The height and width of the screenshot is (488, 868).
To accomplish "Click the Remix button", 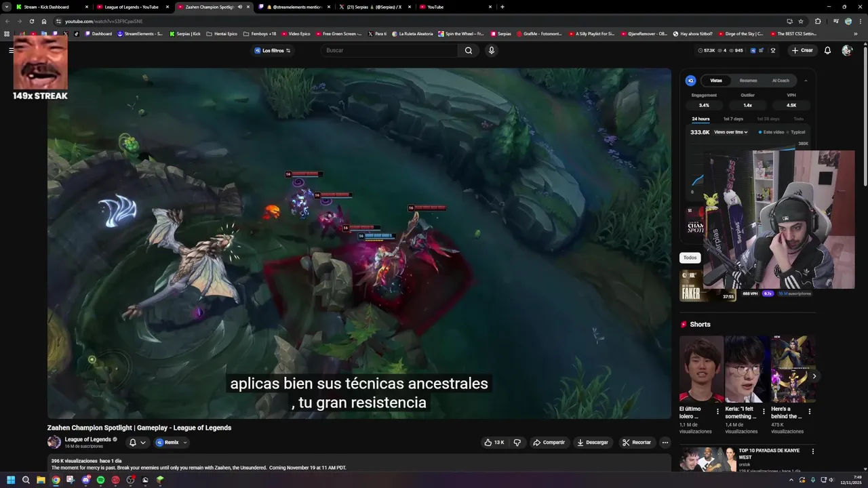I will [167, 443].
